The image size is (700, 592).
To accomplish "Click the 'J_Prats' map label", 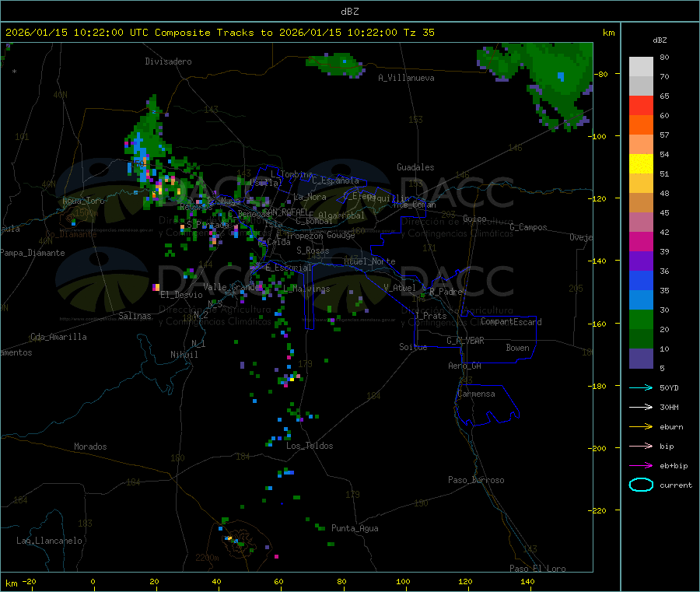I will 431,316.
